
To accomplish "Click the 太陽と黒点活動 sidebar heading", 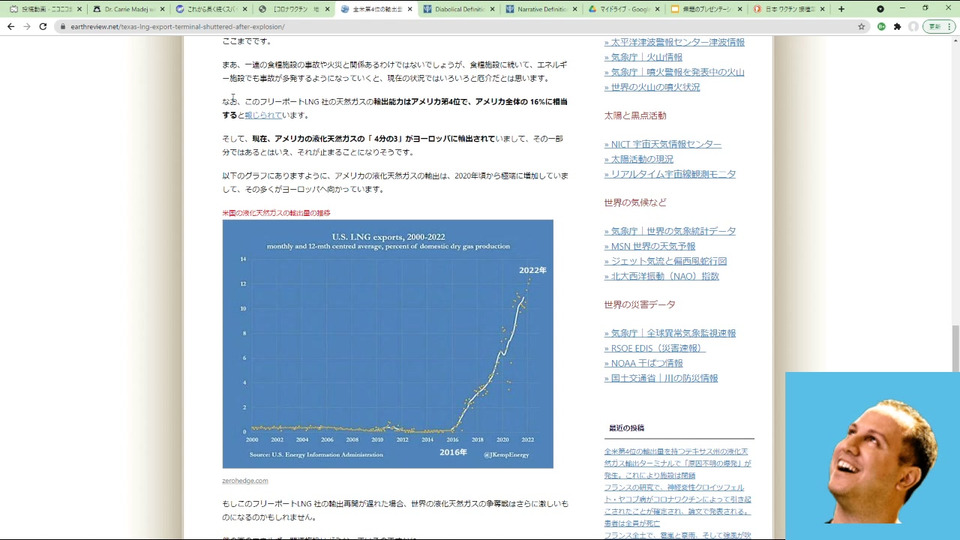I will click(635, 115).
